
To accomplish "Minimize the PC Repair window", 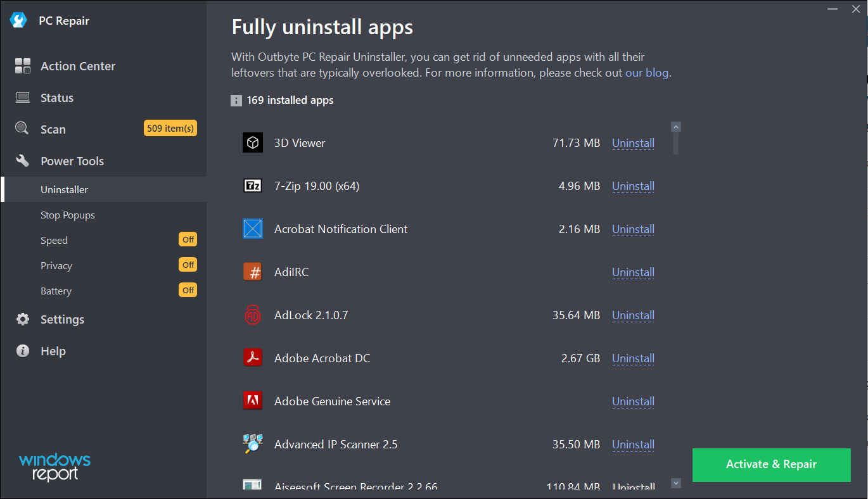I will pos(831,9).
